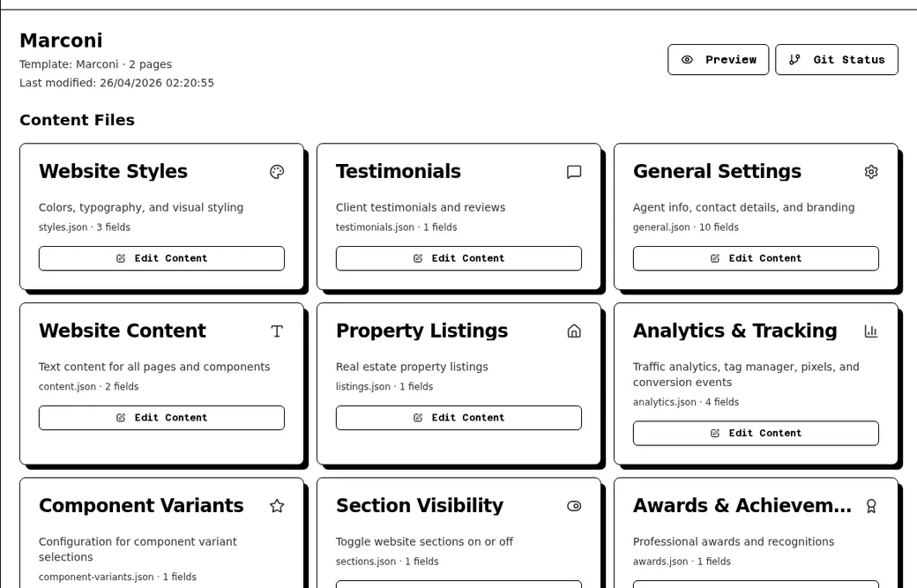Click 'general.json · 10 fields' text
This screenshot has width=917, height=588.
[685, 227]
